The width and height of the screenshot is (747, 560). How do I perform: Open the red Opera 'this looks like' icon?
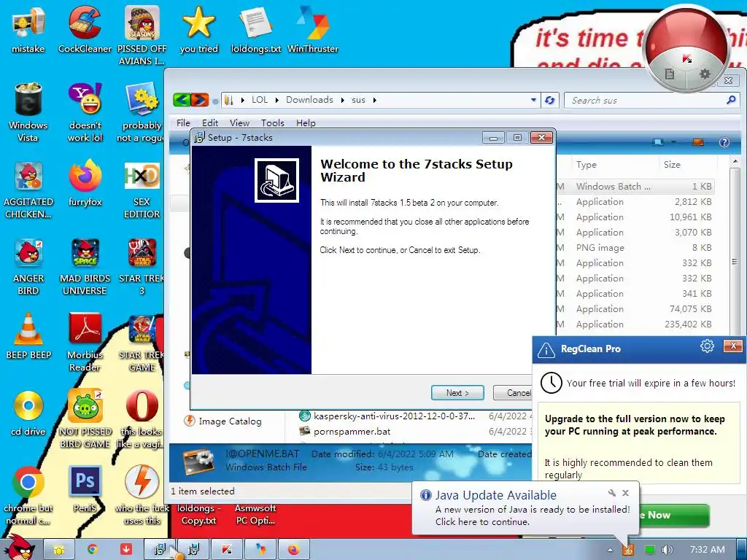click(x=142, y=418)
